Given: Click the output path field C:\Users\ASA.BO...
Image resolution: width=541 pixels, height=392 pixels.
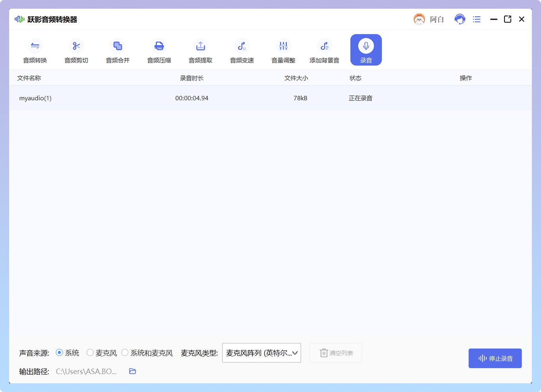Looking at the screenshot, I should point(86,371).
